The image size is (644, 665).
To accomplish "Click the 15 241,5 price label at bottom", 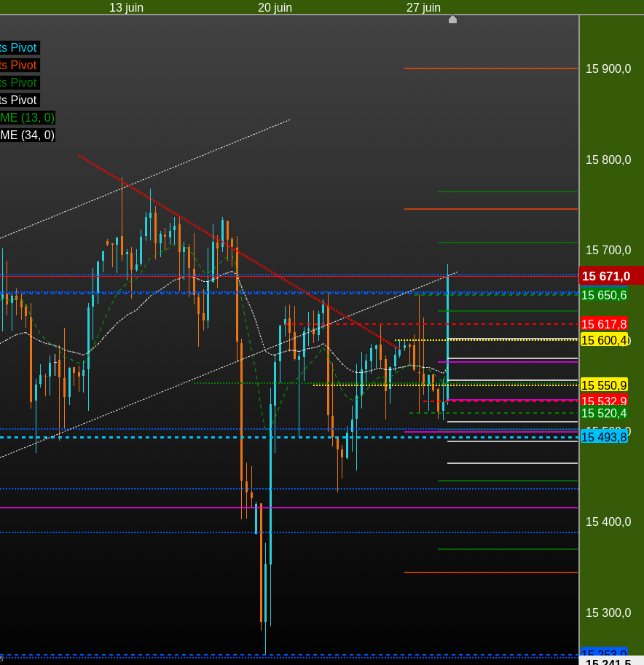I will pyautogui.click(x=611, y=661).
